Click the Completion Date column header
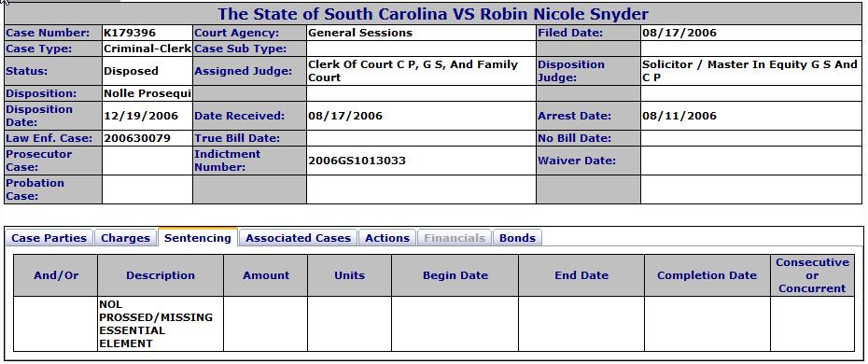The height and width of the screenshot is (364, 868). point(707,275)
